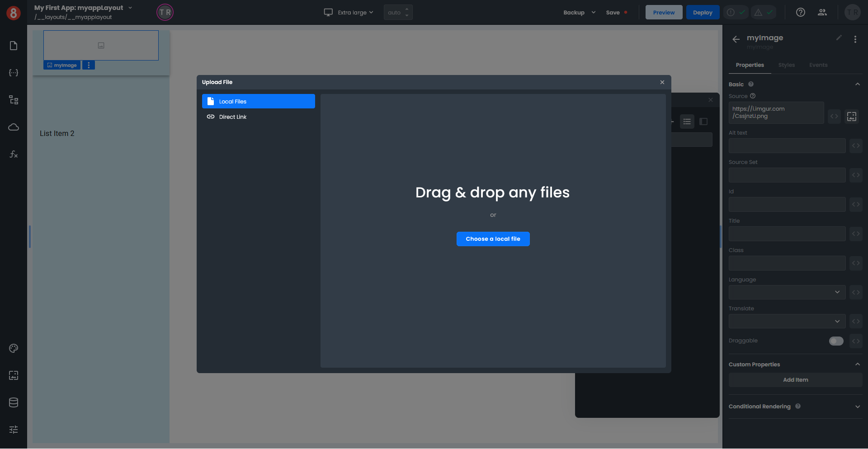Image resolution: width=868 pixels, height=449 pixels.
Task: Open the Theme palette icon
Action: pos(14,348)
